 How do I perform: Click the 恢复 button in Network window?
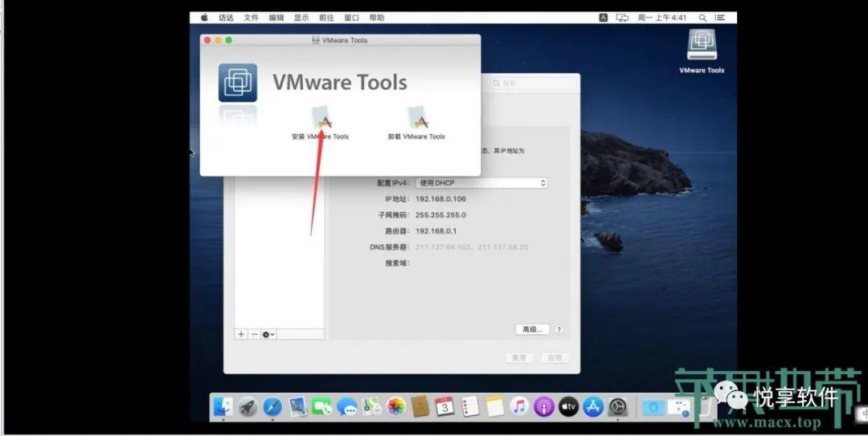tap(519, 357)
